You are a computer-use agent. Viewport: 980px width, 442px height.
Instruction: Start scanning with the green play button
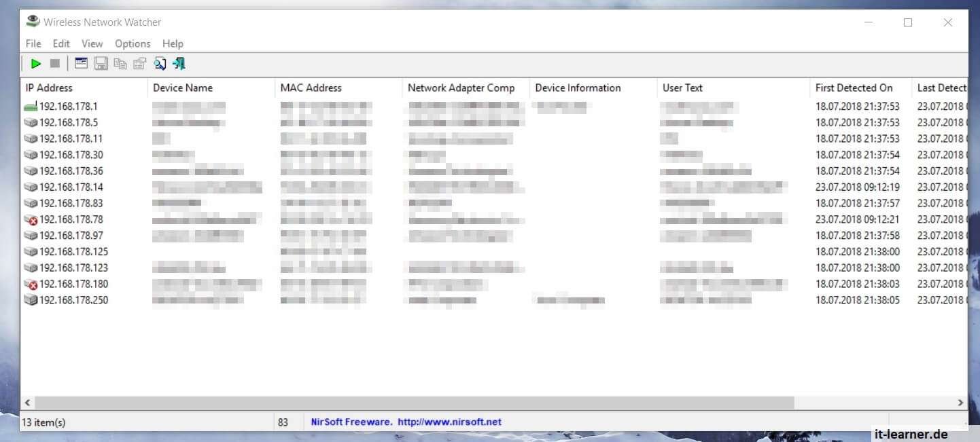click(36, 64)
